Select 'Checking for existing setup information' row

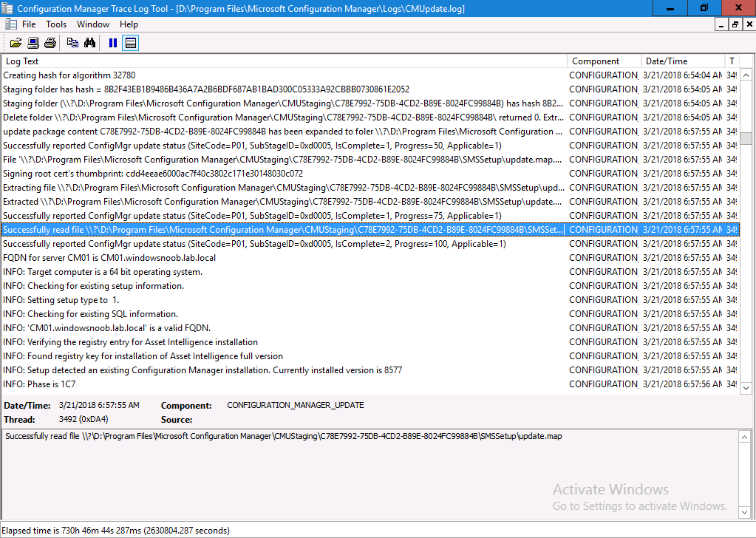click(370, 286)
